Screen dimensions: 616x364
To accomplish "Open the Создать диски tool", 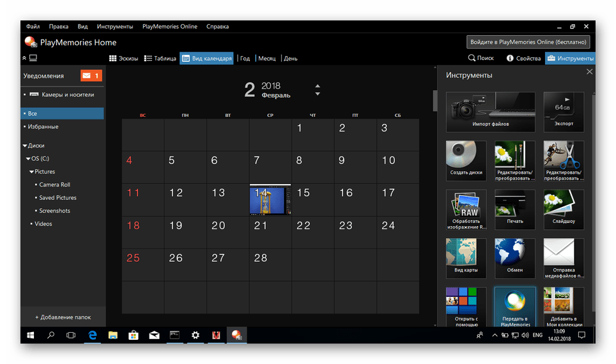I will 465,160.
